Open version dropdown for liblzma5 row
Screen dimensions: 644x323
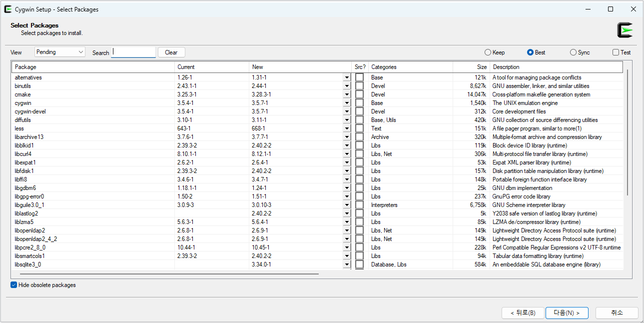(x=347, y=222)
